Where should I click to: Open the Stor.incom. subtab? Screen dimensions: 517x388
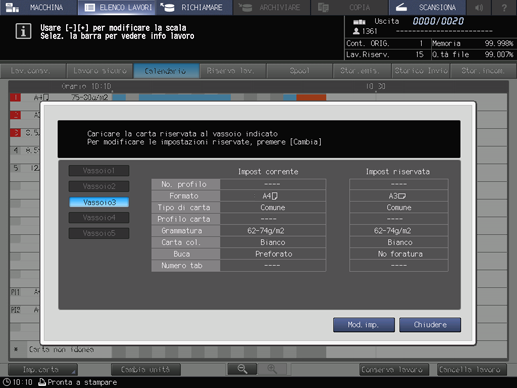483,71
